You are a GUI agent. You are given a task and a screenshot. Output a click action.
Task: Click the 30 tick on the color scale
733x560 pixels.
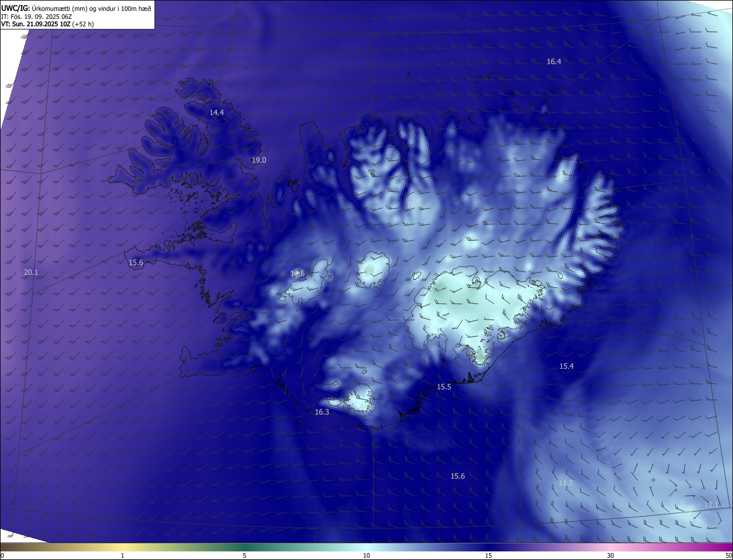[610, 555]
